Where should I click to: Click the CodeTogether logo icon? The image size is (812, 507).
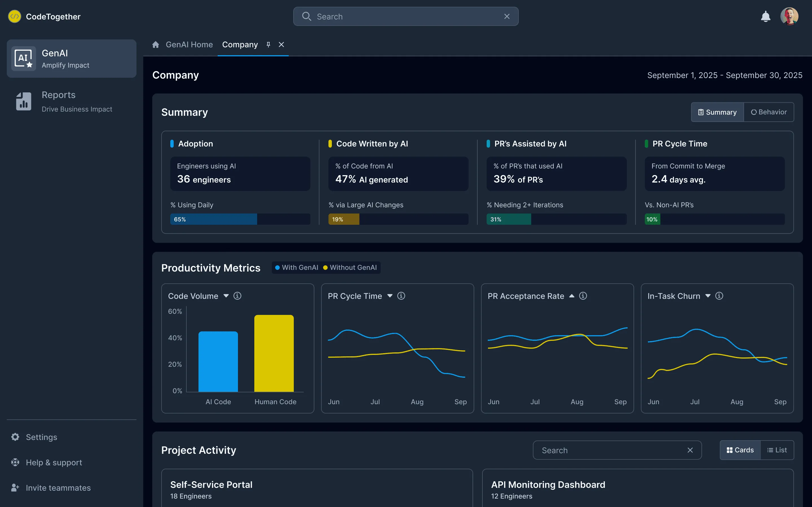coord(14,16)
